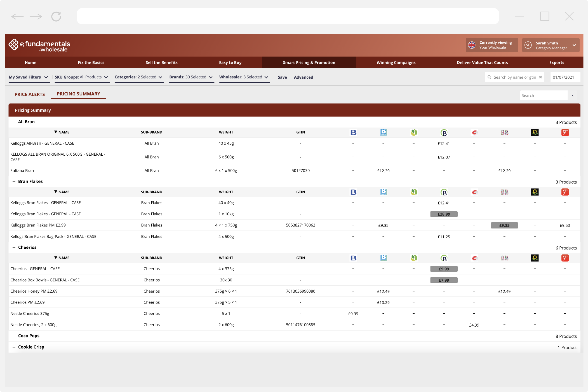Expand the Coco Pops group

14,336
